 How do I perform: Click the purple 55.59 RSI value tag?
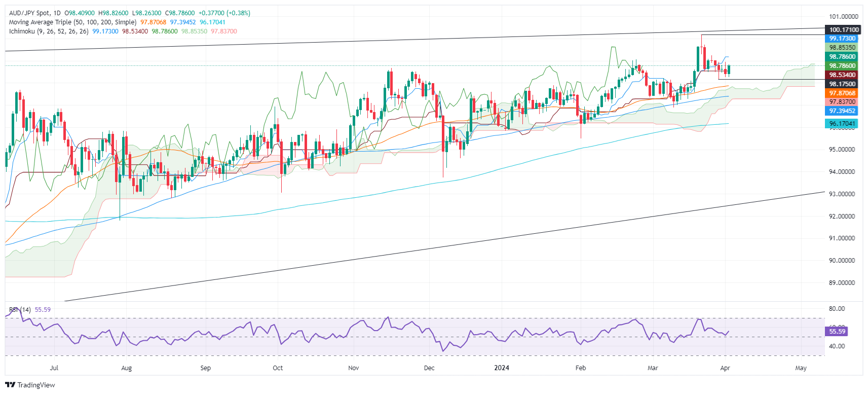[837, 332]
